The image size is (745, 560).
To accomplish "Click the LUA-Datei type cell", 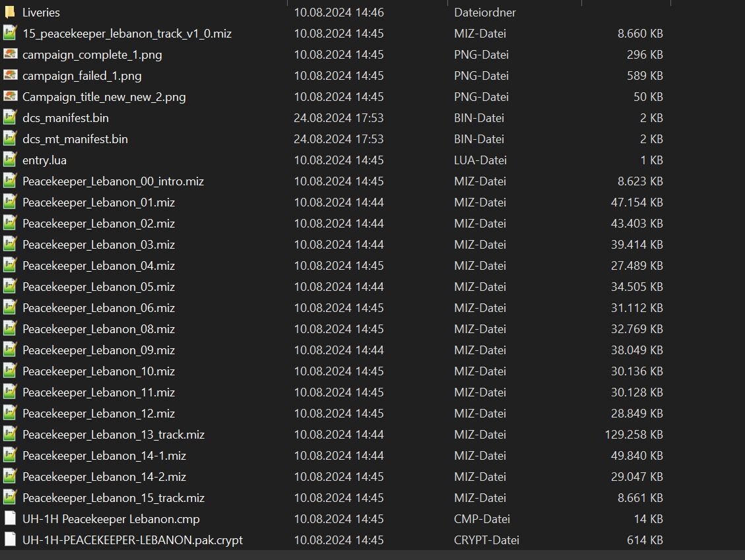I will pos(480,160).
